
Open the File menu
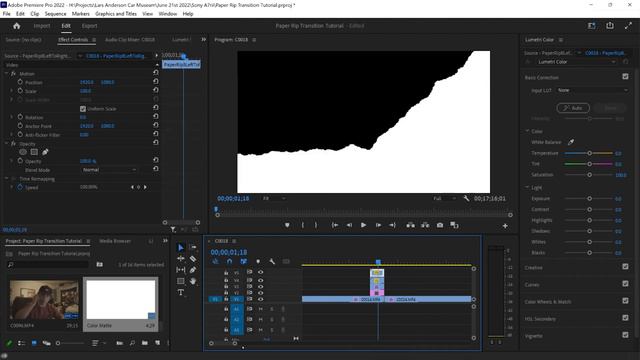coord(7,13)
